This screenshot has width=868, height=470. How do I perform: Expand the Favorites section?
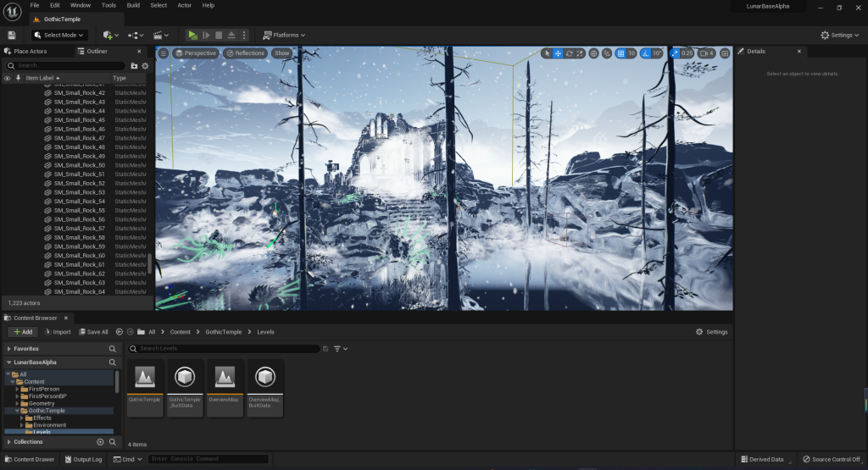coord(8,349)
